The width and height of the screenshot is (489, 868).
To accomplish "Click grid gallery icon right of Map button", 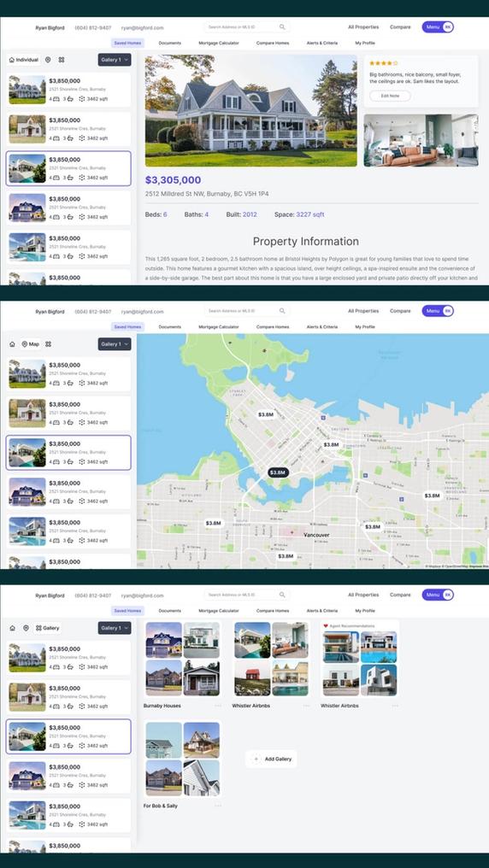I will click(x=48, y=344).
